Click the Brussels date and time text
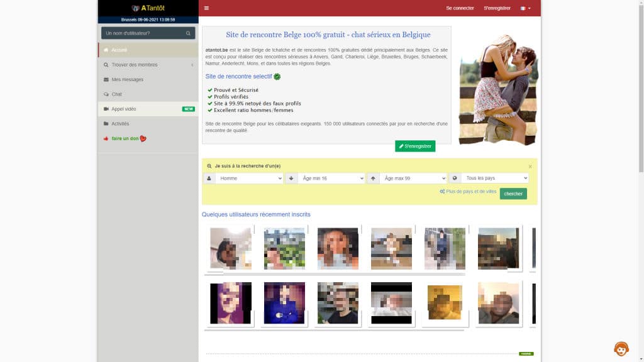644x362 pixels. pyautogui.click(x=148, y=19)
